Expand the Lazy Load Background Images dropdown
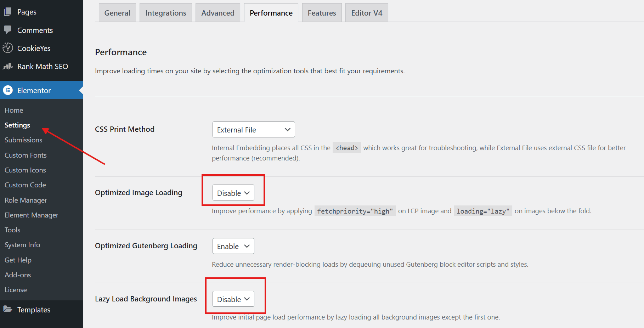The height and width of the screenshot is (328, 644). [233, 299]
